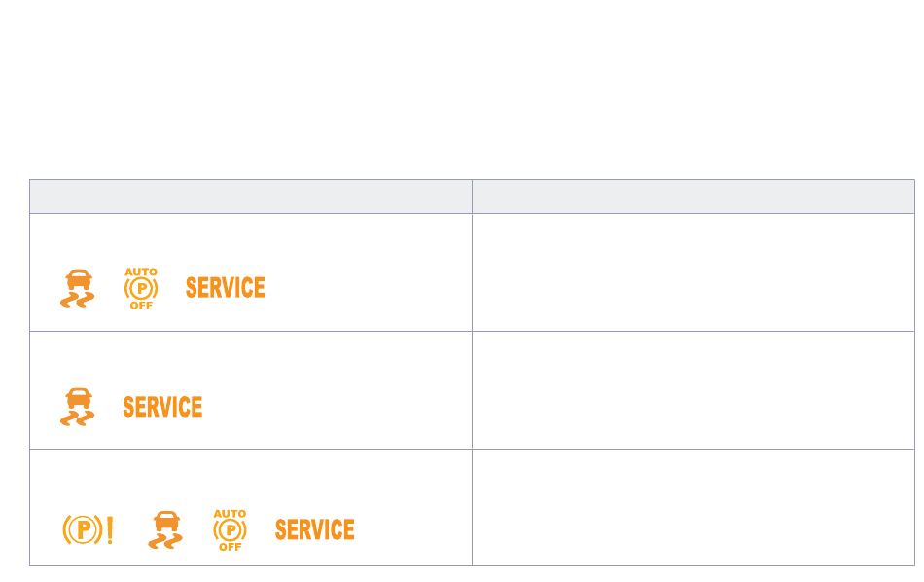924x582 pixels.
Task: Click the SERVICE warning label in first row
Action: coord(225,288)
